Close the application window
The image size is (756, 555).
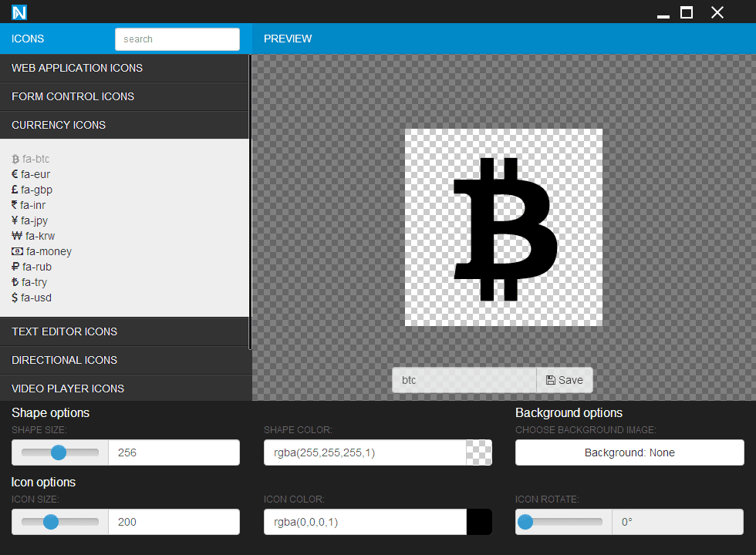coord(717,12)
